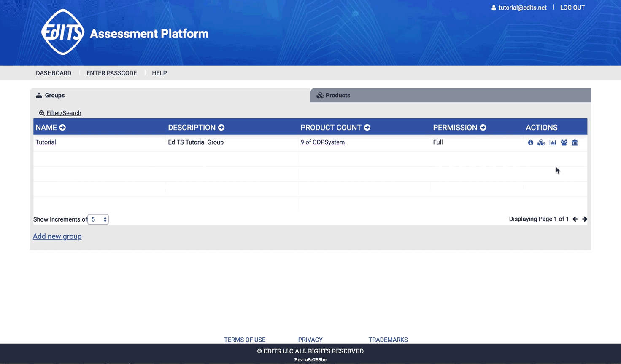Sort by Permission using its arrow icon
The height and width of the screenshot is (364, 621).
483,128
